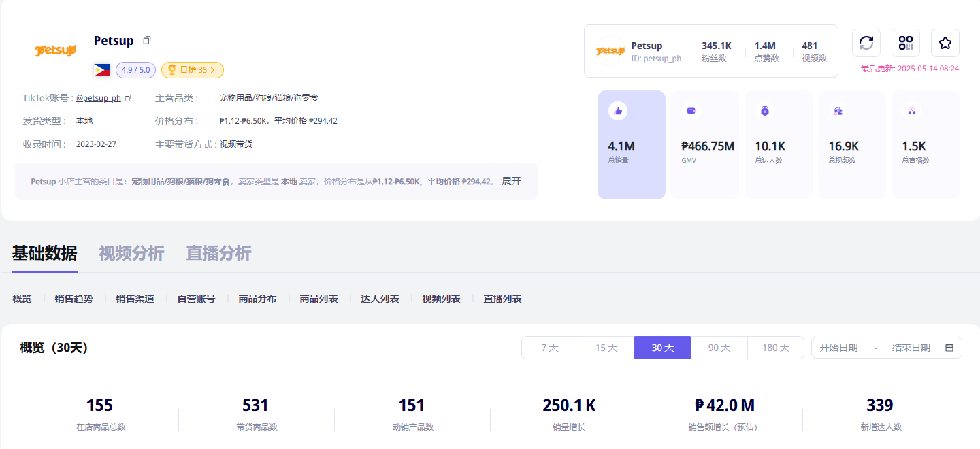The height and width of the screenshot is (449, 980).
Task: Click the ₱ 42.0 M 销售额增长 metric
Action: pyautogui.click(x=724, y=414)
